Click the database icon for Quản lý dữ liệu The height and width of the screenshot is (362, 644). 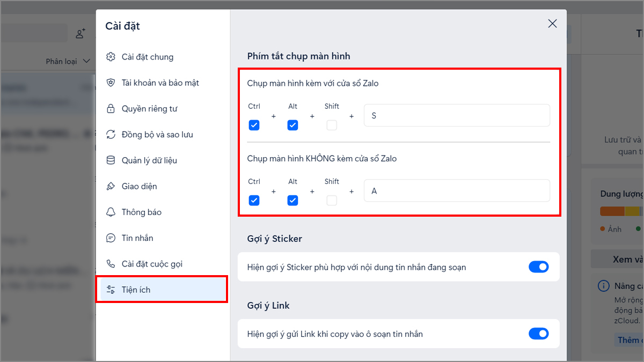(x=111, y=160)
